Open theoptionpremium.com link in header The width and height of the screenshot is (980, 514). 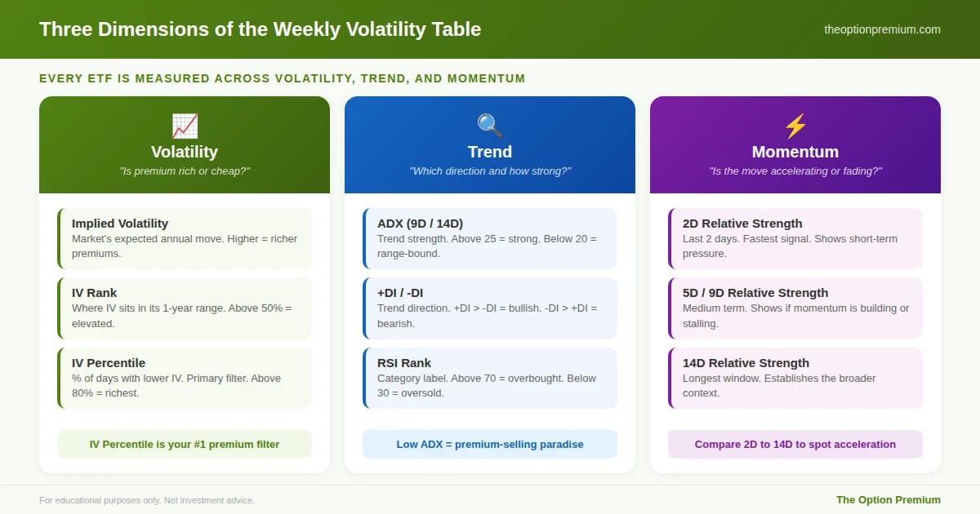(x=882, y=29)
